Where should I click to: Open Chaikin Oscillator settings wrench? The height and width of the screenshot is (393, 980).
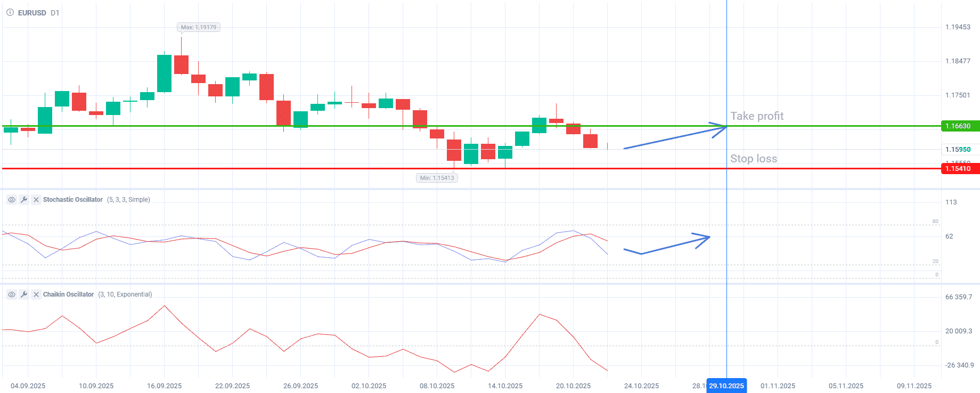23,294
